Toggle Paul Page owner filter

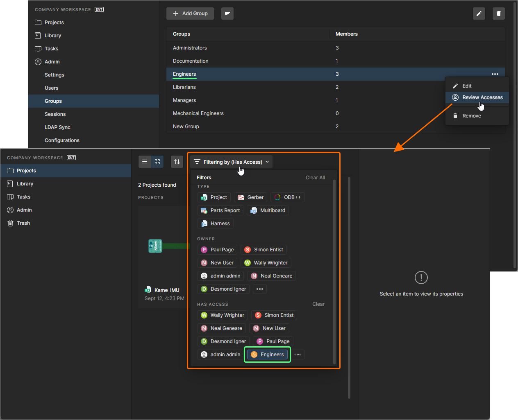coord(217,250)
